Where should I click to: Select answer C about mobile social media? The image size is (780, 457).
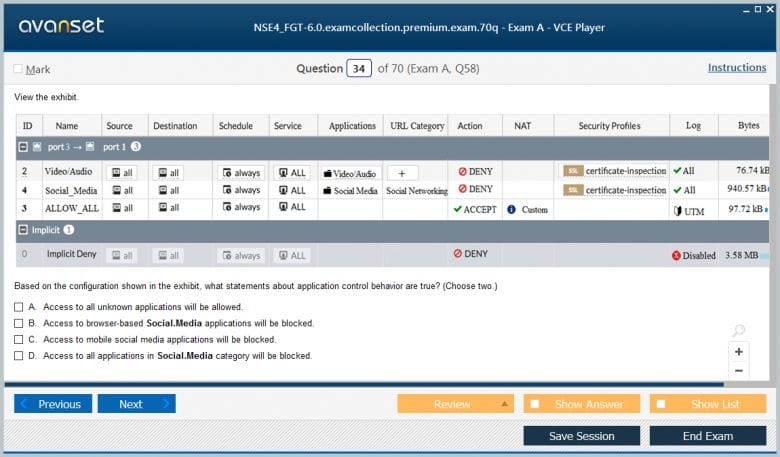[x=19, y=339]
